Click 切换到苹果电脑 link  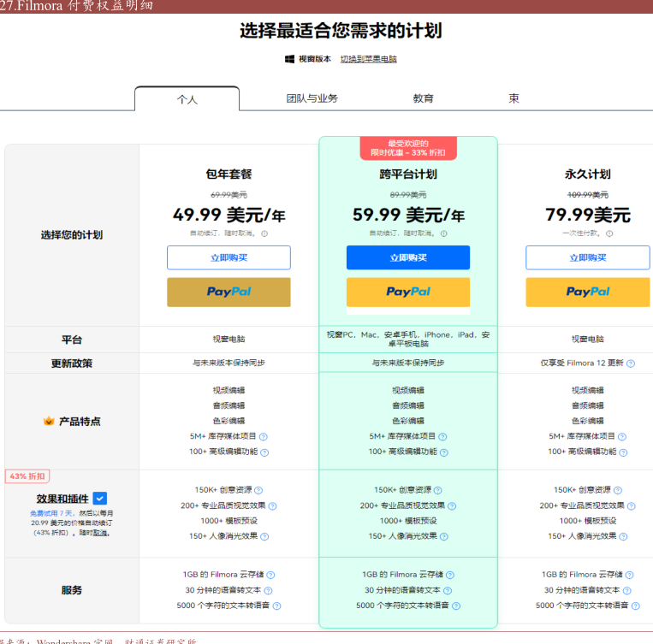(x=368, y=59)
